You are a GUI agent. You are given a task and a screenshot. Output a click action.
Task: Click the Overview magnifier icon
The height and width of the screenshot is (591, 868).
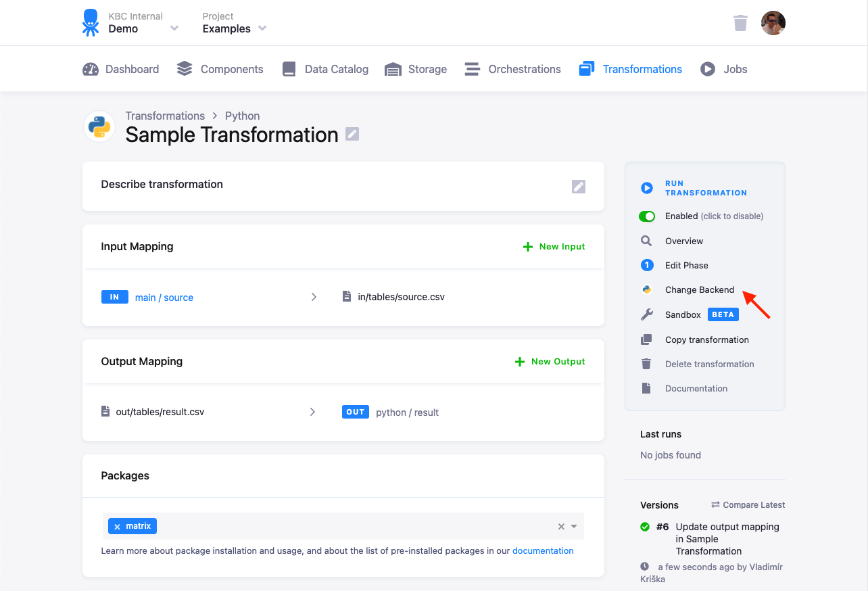tap(646, 241)
